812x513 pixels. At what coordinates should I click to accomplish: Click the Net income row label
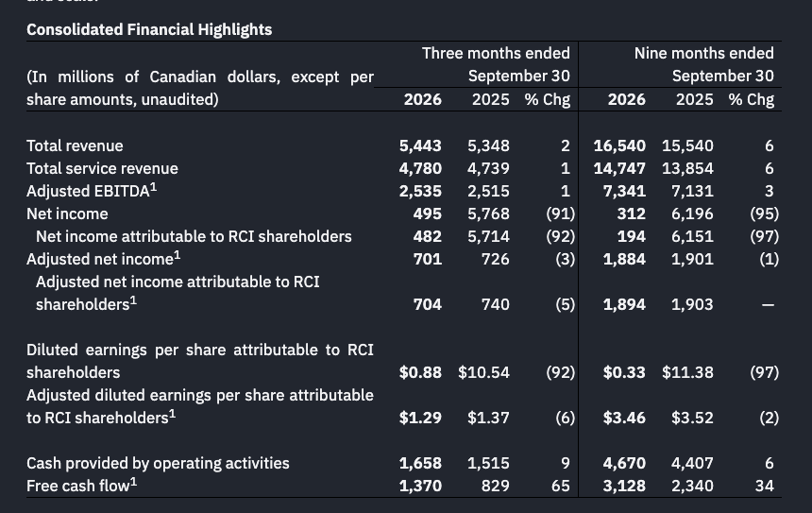coord(67,214)
